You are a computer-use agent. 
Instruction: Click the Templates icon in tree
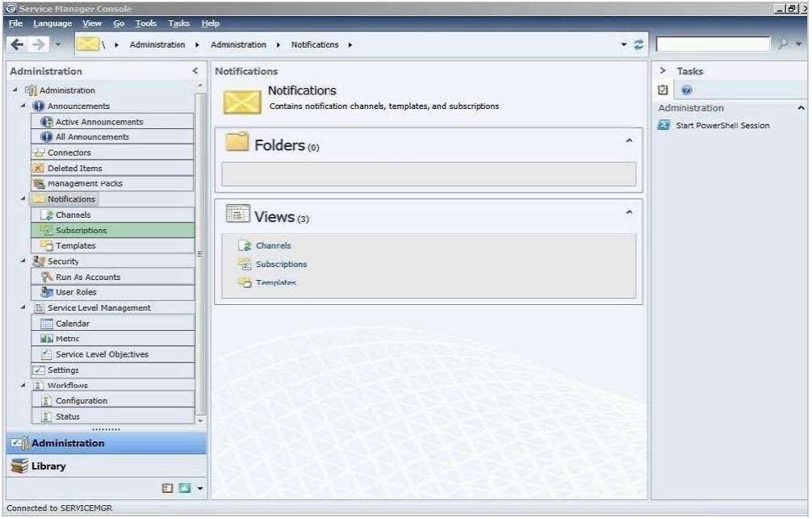pos(47,246)
